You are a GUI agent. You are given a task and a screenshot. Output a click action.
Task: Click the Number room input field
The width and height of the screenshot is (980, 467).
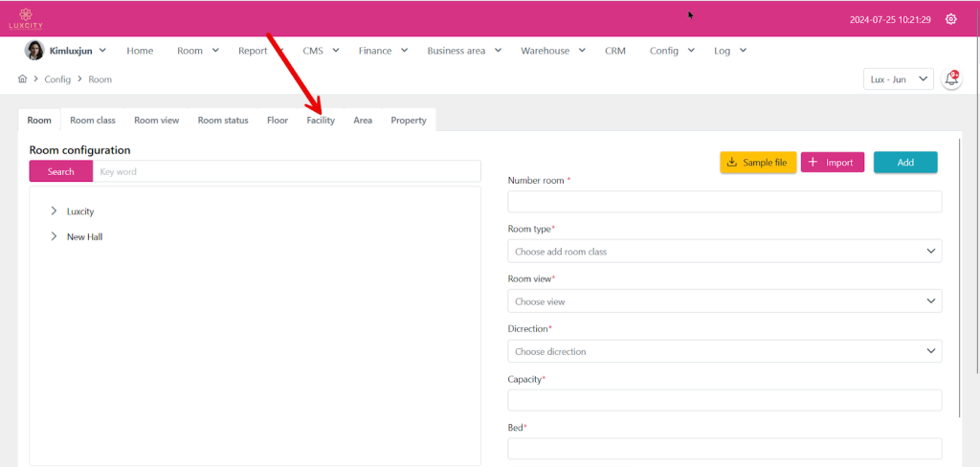pyautogui.click(x=724, y=202)
